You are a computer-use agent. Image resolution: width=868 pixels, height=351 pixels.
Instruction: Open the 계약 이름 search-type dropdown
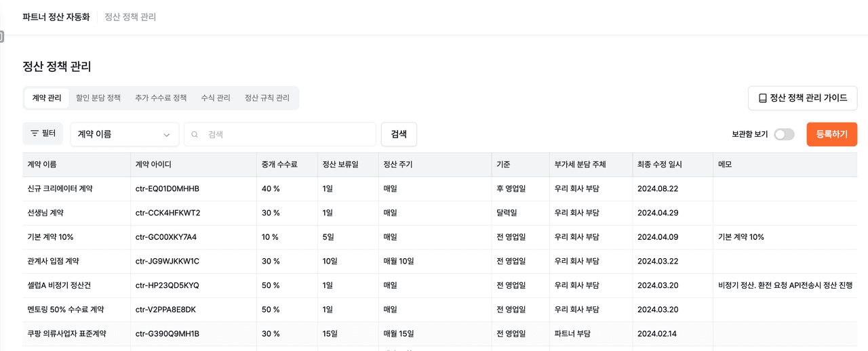point(124,134)
